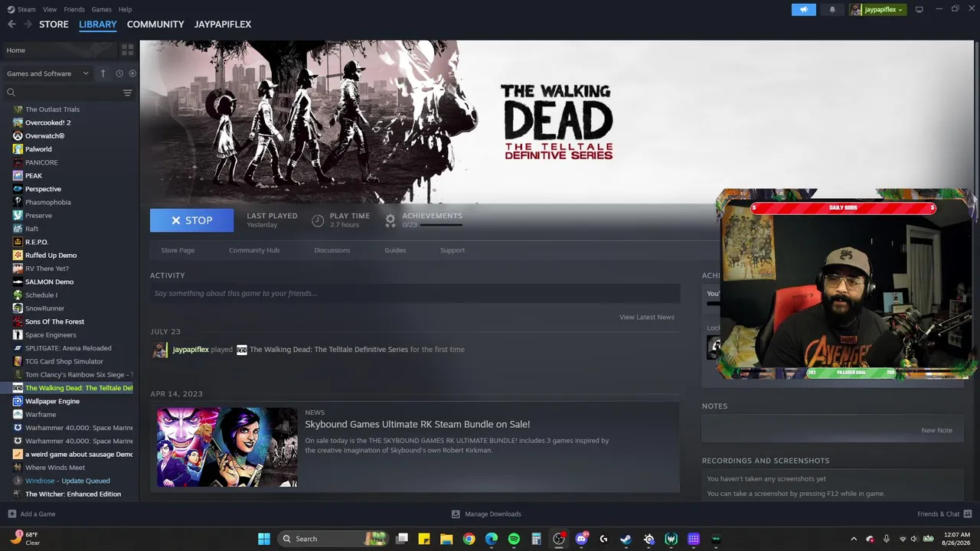The image size is (980, 551).
Task: Open Spotify from the taskbar
Action: (x=514, y=539)
